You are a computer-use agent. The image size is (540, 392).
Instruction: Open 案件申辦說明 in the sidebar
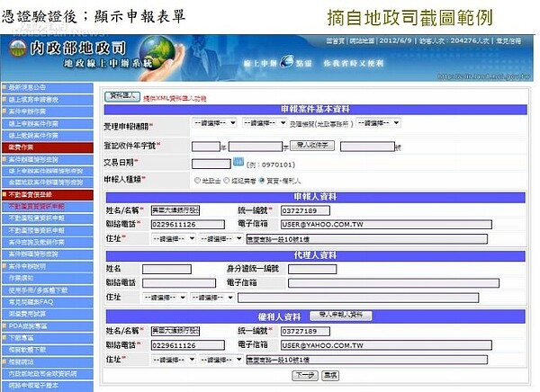pyautogui.click(x=47, y=266)
